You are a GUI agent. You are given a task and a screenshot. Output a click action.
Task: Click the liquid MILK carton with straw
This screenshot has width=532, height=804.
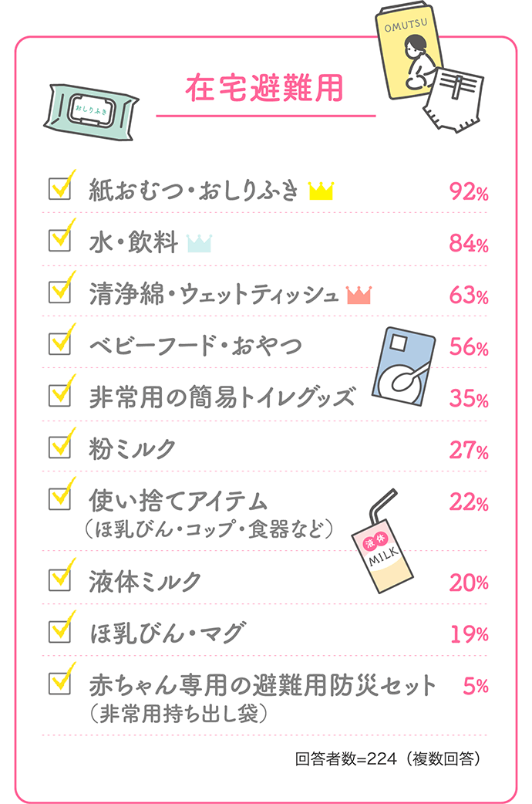point(383,549)
